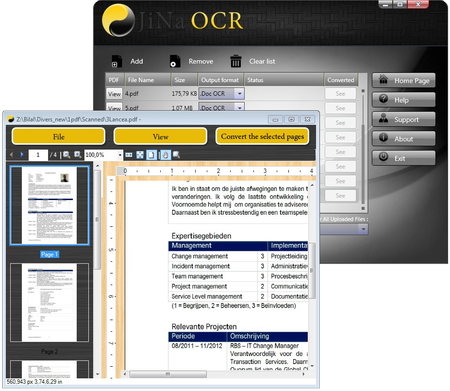Go to previous page in PDF viewer

tap(12, 155)
